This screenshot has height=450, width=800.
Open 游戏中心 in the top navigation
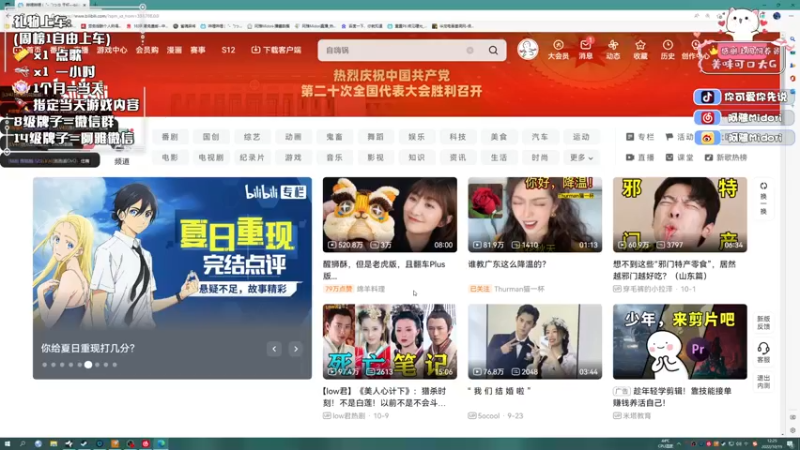[x=112, y=50]
